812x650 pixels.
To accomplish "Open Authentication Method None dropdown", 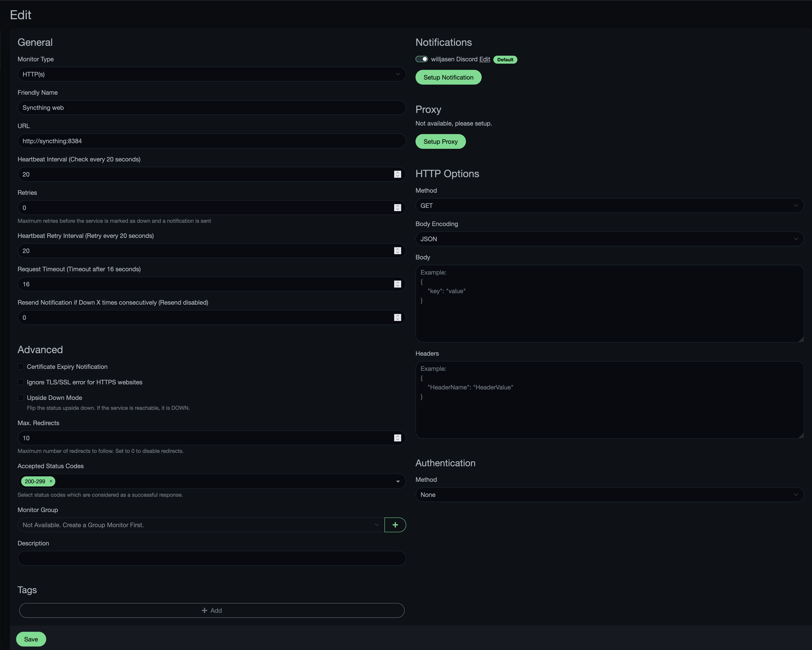I will point(609,494).
